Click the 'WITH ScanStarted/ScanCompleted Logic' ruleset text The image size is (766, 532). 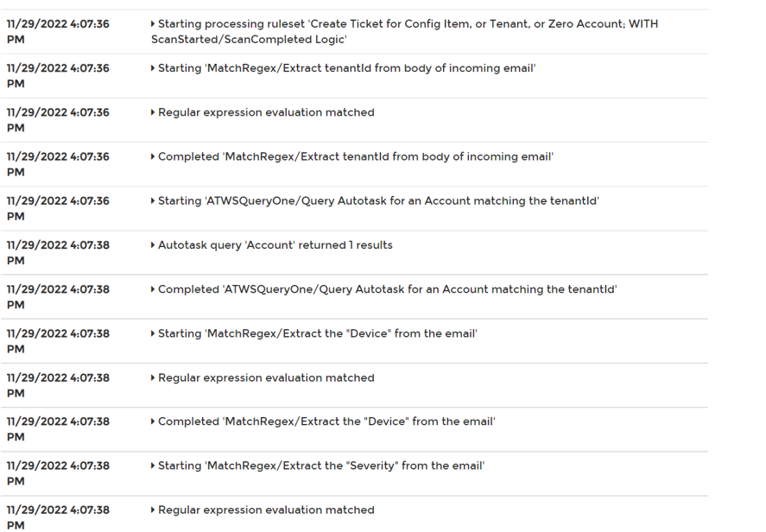249,40
